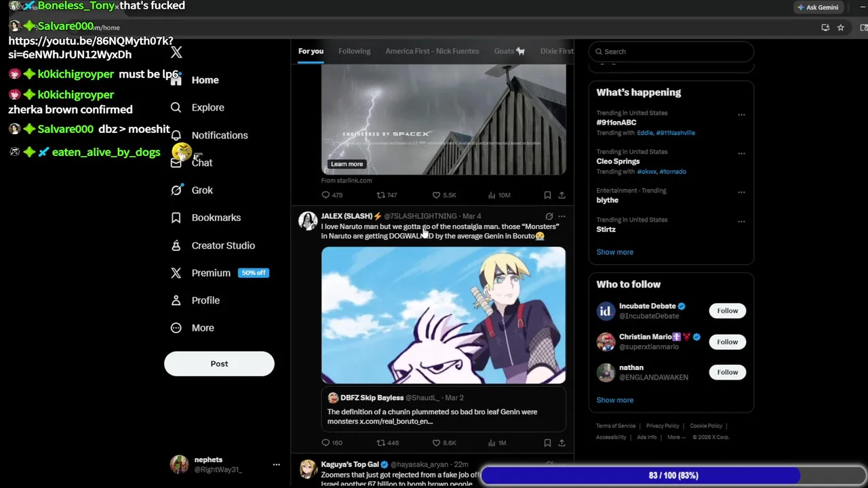The image size is (868, 488).
Task: Click the 83 / 100 progress bar
Action: click(x=673, y=476)
